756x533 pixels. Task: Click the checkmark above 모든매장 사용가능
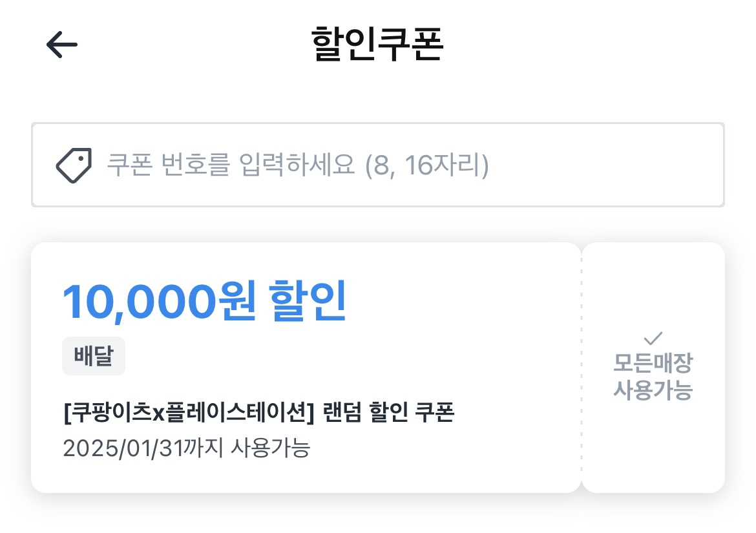point(653,337)
